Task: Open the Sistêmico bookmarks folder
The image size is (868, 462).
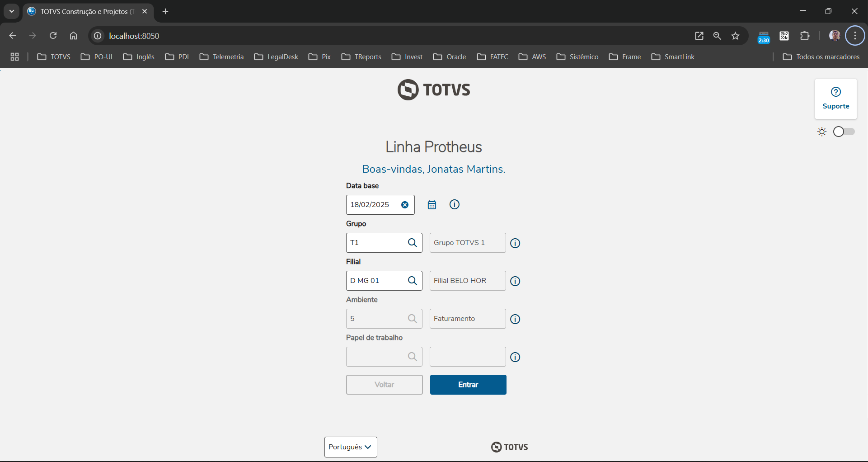Action: [578, 57]
